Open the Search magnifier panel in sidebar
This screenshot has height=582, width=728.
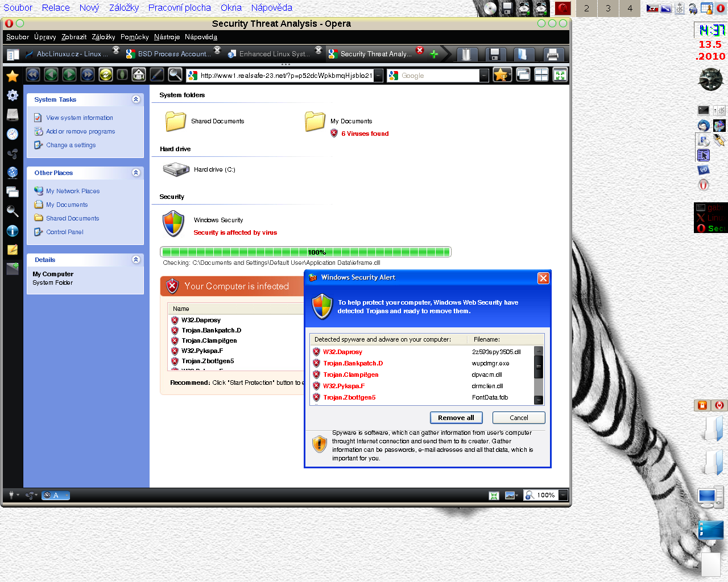tap(13, 211)
